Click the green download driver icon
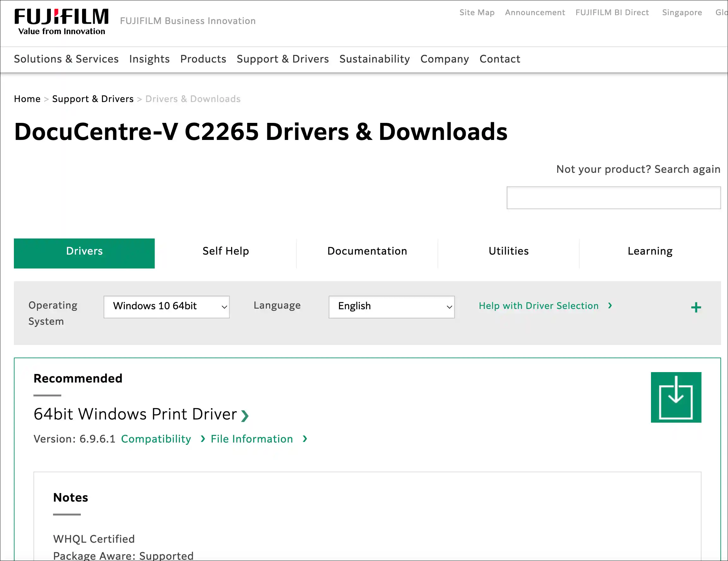This screenshot has height=561, width=728. 676,397
